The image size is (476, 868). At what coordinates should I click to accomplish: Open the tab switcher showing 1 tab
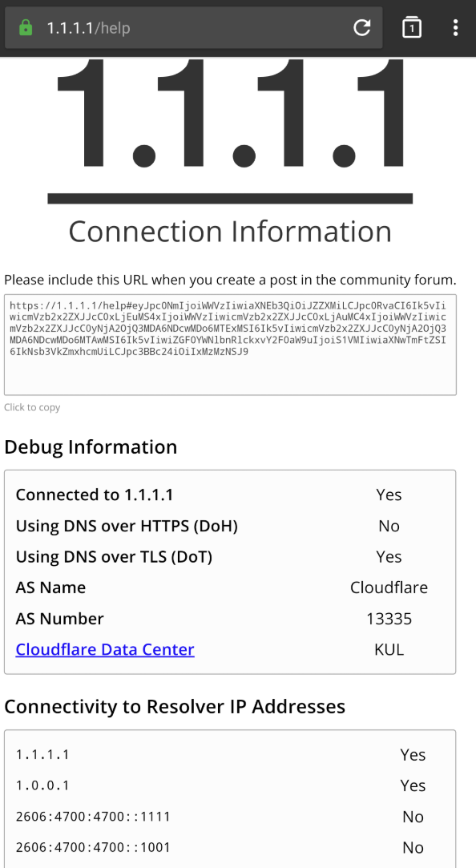(x=411, y=28)
